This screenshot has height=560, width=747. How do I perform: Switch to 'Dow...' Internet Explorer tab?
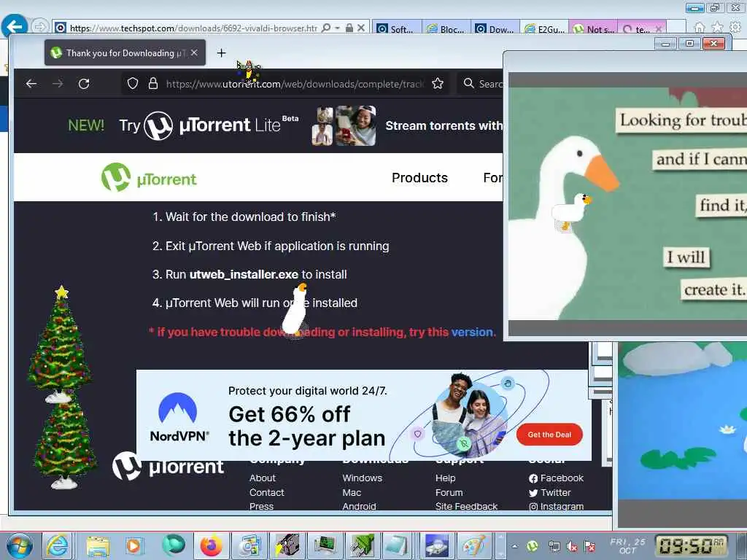[496, 28]
